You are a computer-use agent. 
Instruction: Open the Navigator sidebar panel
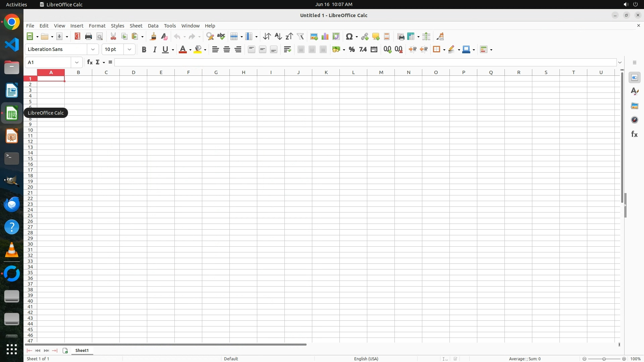pyautogui.click(x=634, y=120)
